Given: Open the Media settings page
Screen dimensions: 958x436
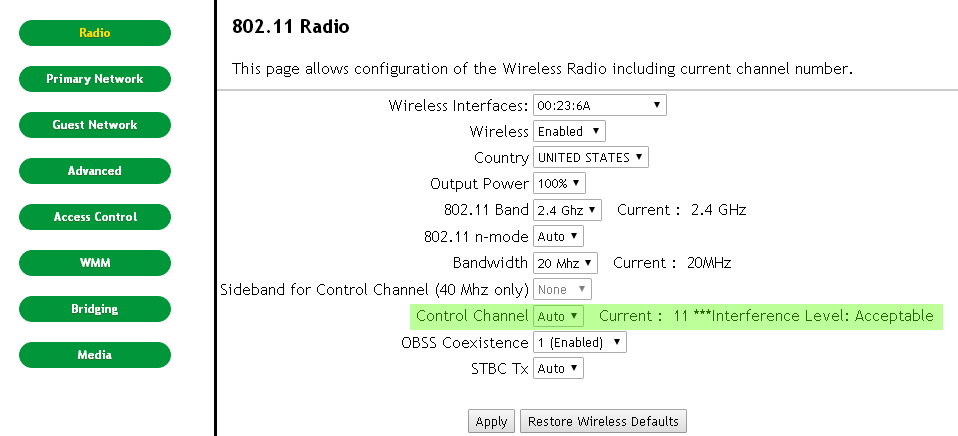Looking at the screenshot, I should click(x=95, y=355).
